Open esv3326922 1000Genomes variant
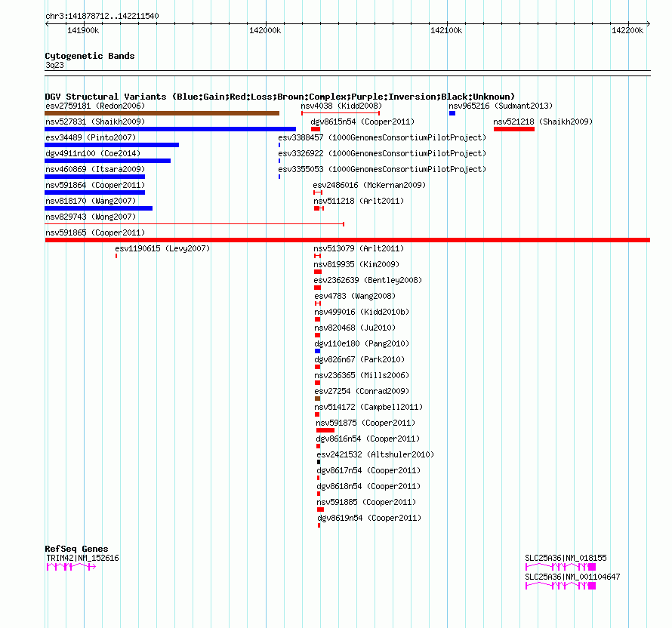Image resolution: width=672 pixels, height=628 pixels. point(382,153)
